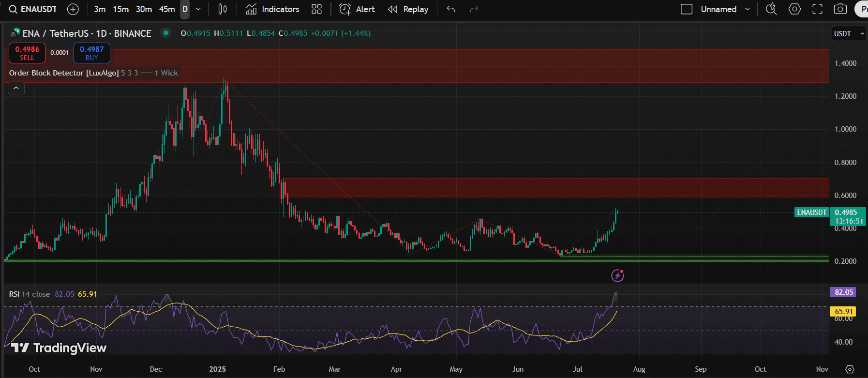The width and height of the screenshot is (868, 378).
Task: Click the red 0.4986 SELL button
Action: pos(27,53)
